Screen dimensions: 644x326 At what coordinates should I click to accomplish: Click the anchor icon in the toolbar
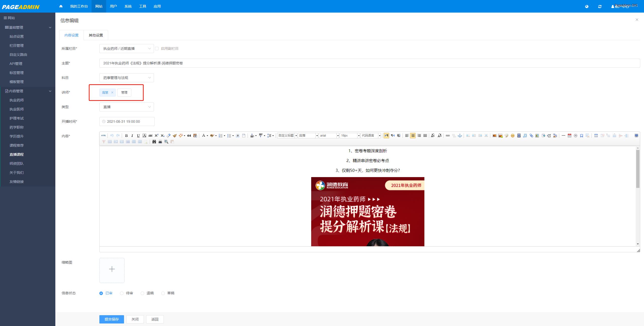[460, 136]
